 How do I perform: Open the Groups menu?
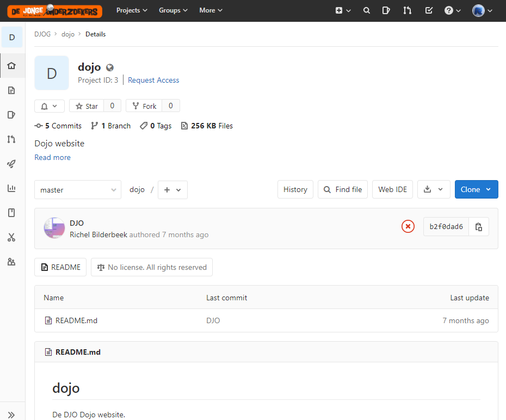tap(173, 10)
